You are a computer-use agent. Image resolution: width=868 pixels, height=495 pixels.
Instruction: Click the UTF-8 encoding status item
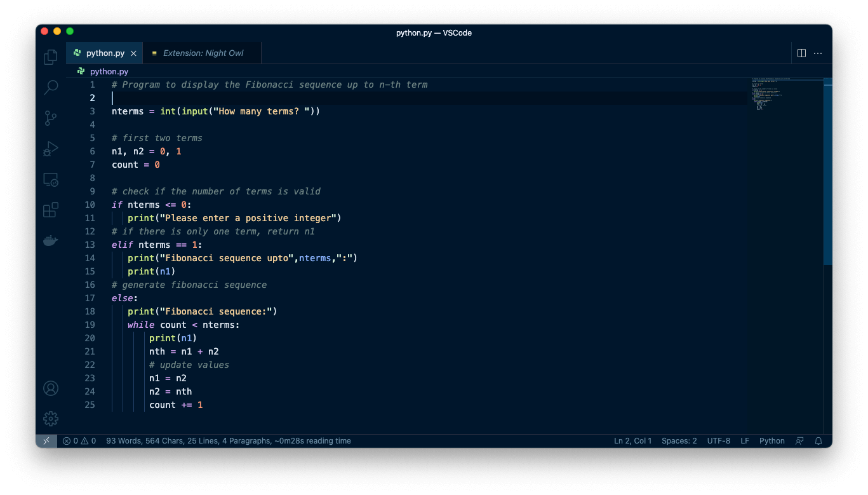click(x=718, y=441)
